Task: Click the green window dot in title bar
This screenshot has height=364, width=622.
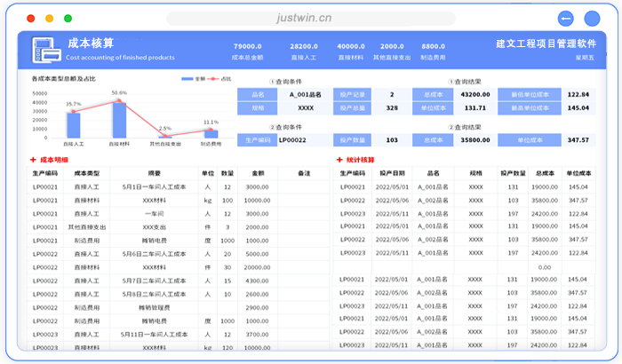Action: [x=64, y=18]
